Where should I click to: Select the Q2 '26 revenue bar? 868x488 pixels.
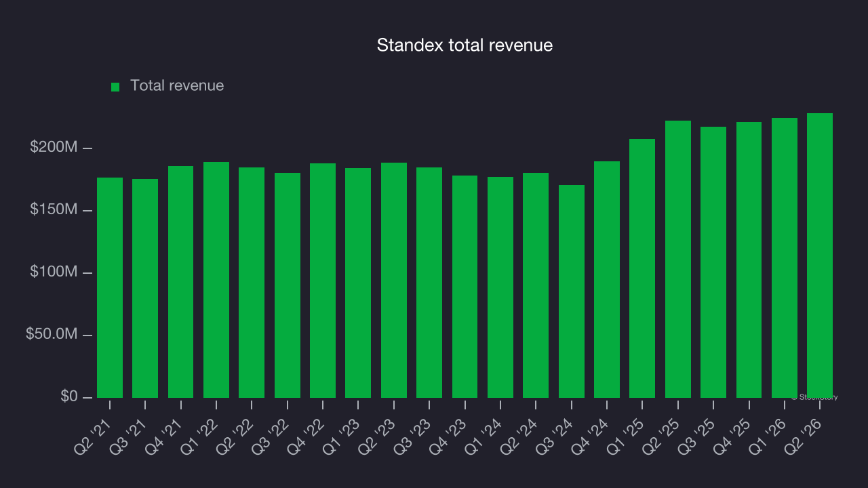tap(820, 256)
